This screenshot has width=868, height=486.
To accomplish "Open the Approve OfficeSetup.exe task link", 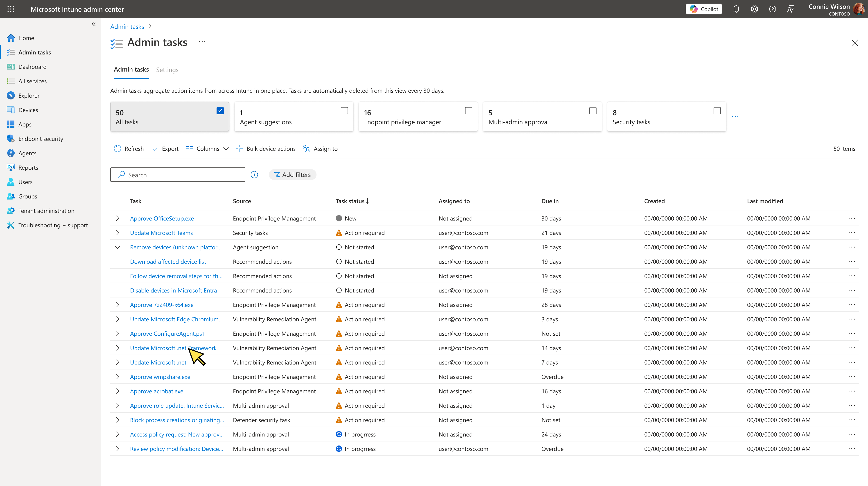I will [162, 218].
